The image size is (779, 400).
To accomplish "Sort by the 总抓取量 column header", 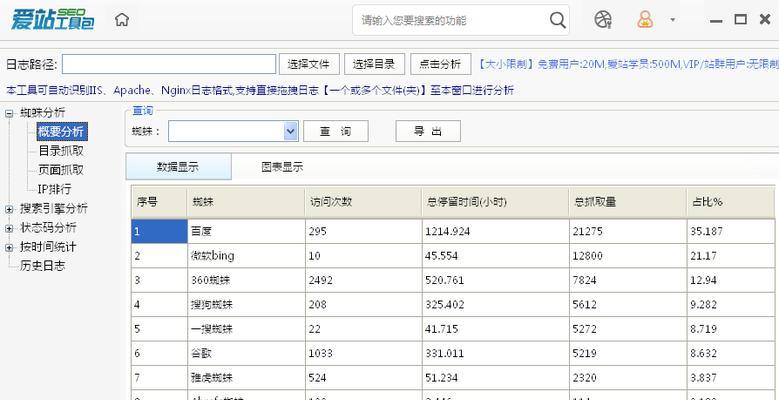I will [x=628, y=202].
